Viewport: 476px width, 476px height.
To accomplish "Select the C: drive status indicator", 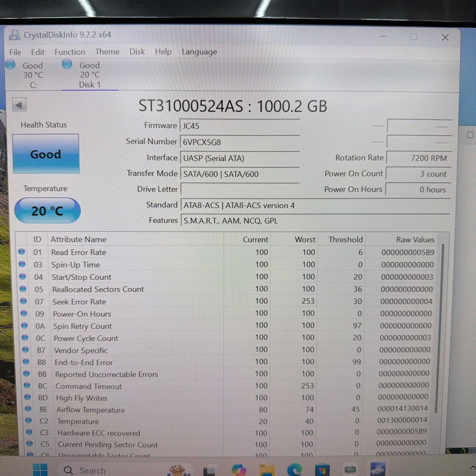I will [26, 74].
